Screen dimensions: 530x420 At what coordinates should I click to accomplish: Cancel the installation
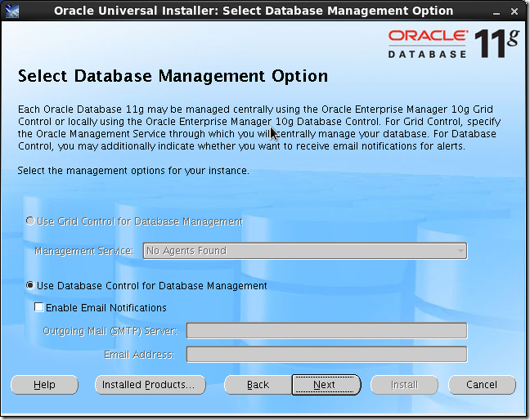tap(482, 385)
